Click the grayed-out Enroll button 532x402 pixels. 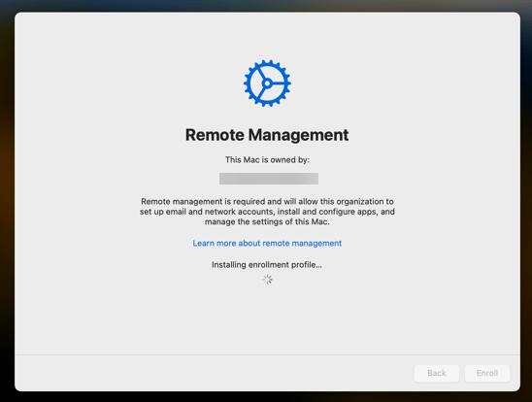click(x=487, y=373)
